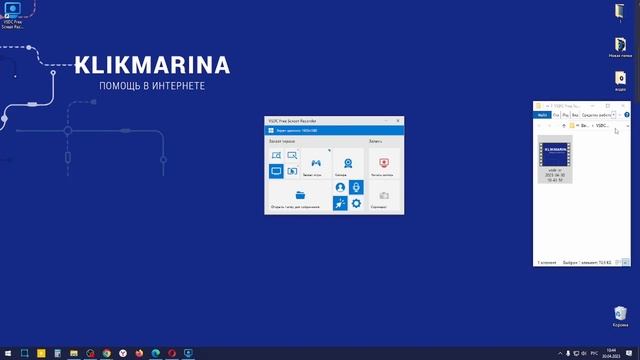Toggle the cursor click highlight icon
The width and height of the screenshot is (640, 360).
click(x=340, y=203)
